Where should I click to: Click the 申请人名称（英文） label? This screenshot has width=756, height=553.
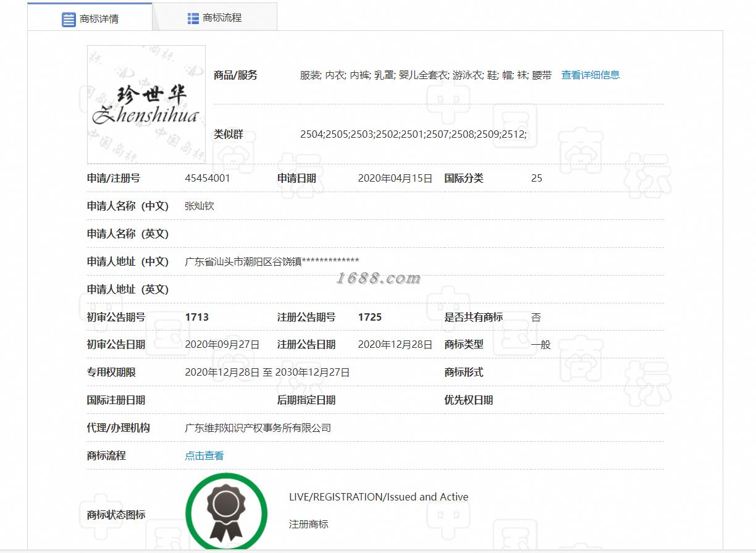pos(128,234)
